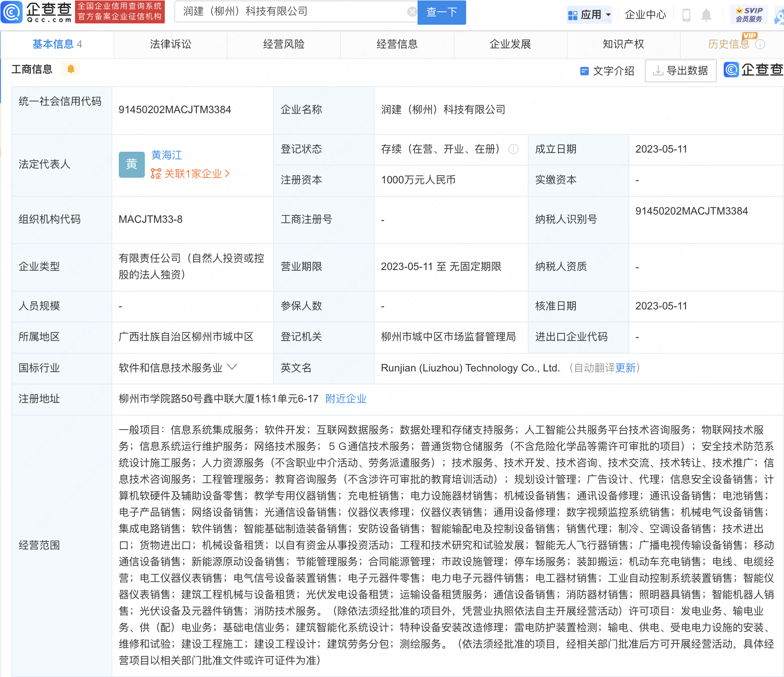This screenshot has width=784, height=677.
Task: Switch to the 经营风险 tab
Action: (x=284, y=44)
